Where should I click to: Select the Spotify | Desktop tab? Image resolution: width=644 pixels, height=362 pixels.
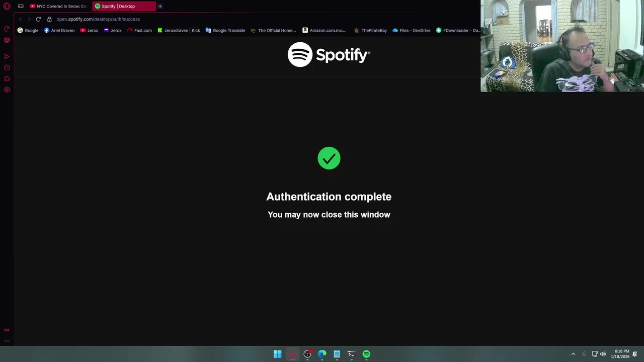coord(124,6)
